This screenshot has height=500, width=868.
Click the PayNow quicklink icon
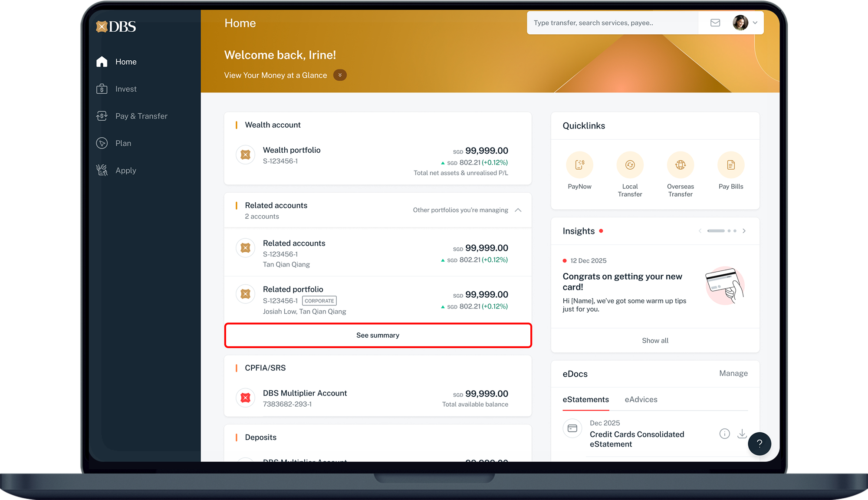coord(579,165)
